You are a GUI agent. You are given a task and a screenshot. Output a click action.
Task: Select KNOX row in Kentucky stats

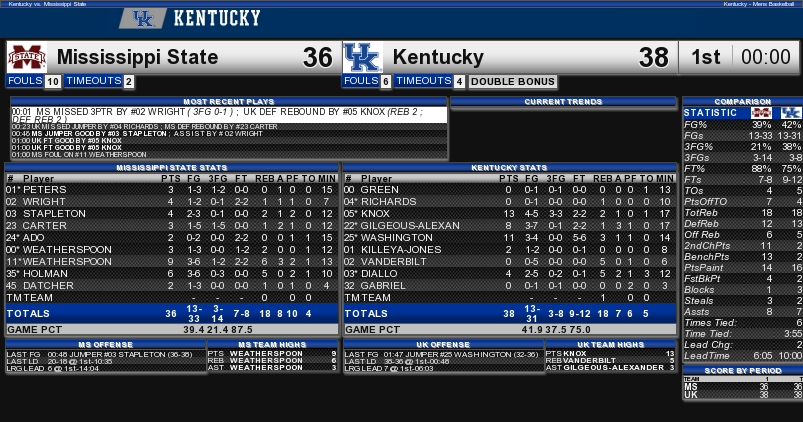coord(510,214)
